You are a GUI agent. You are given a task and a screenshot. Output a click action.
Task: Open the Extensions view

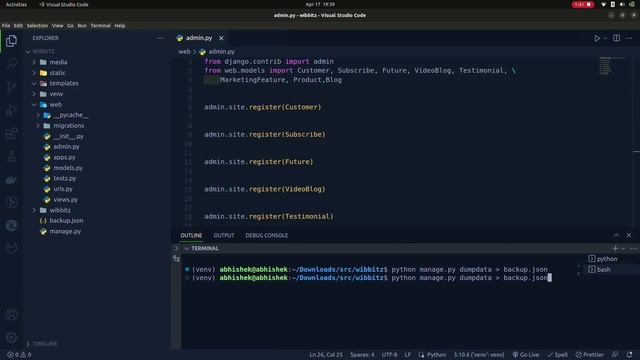tap(11, 133)
